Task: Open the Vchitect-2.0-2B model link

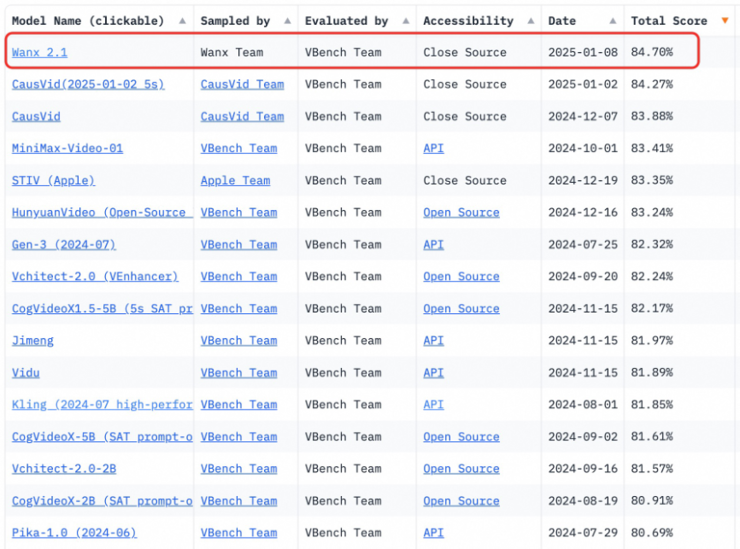Action: pos(64,468)
